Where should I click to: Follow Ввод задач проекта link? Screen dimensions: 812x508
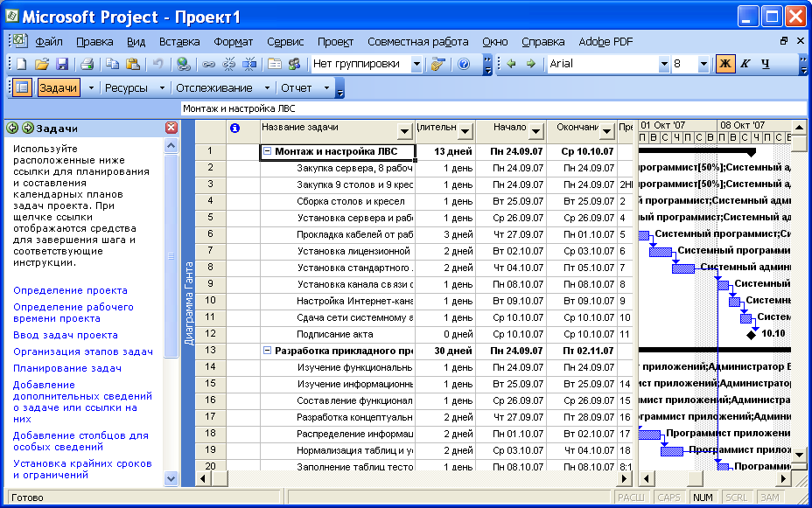(x=66, y=335)
